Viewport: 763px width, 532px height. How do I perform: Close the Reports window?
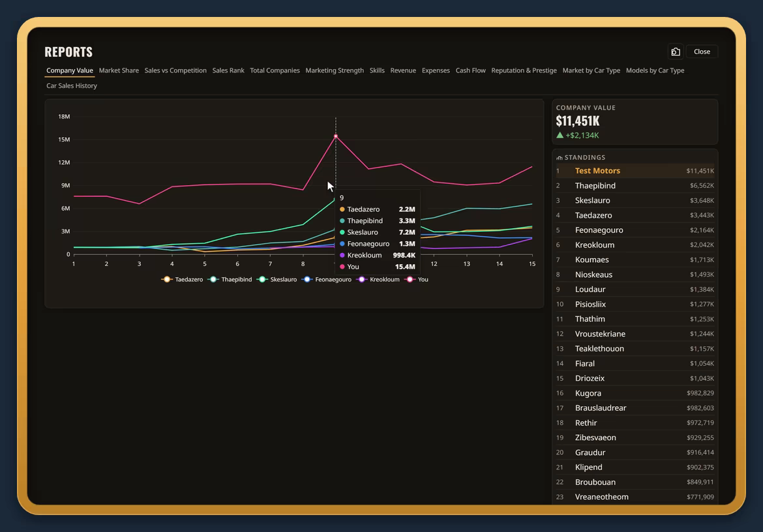tap(702, 52)
